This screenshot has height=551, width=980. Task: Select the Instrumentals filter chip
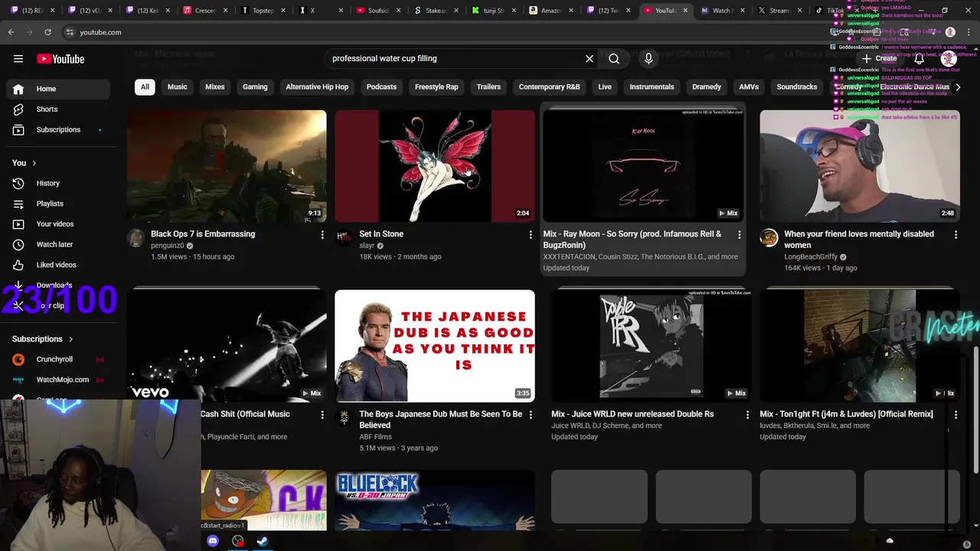[x=652, y=86]
